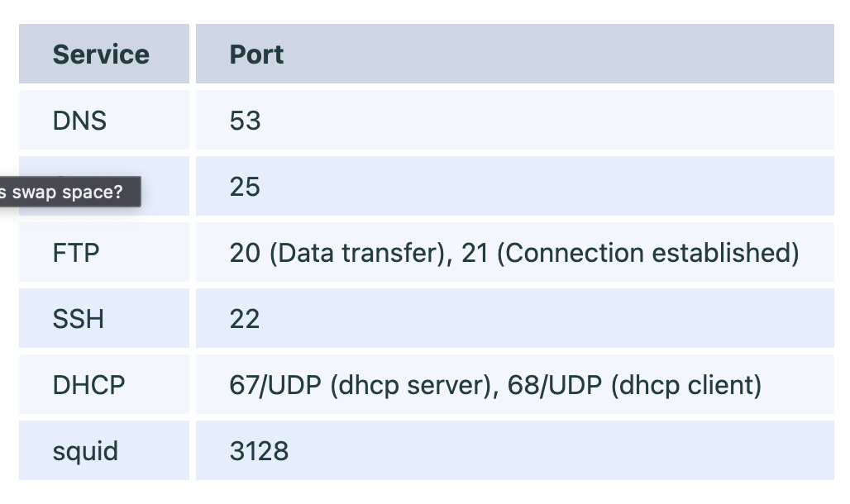Click empty area of SSH port row
This screenshot has width=850, height=504.
click(542, 318)
